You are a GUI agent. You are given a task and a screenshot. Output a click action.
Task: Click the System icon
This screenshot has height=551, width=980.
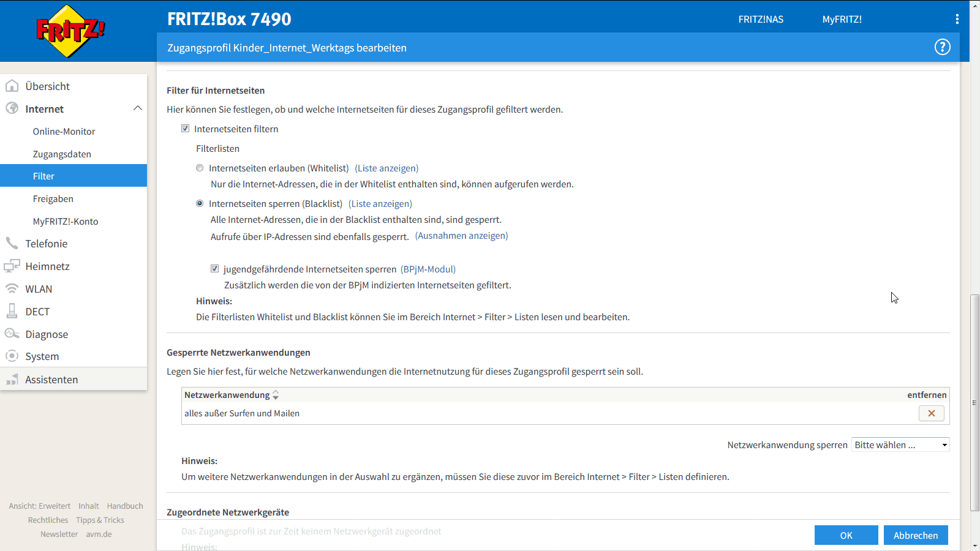pyautogui.click(x=12, y=356)
